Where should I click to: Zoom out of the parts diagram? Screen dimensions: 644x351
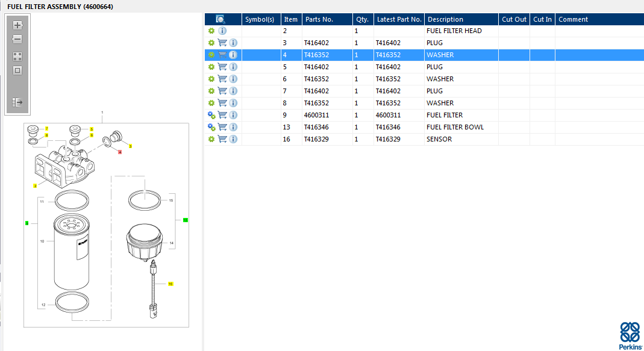pos(17,39)
